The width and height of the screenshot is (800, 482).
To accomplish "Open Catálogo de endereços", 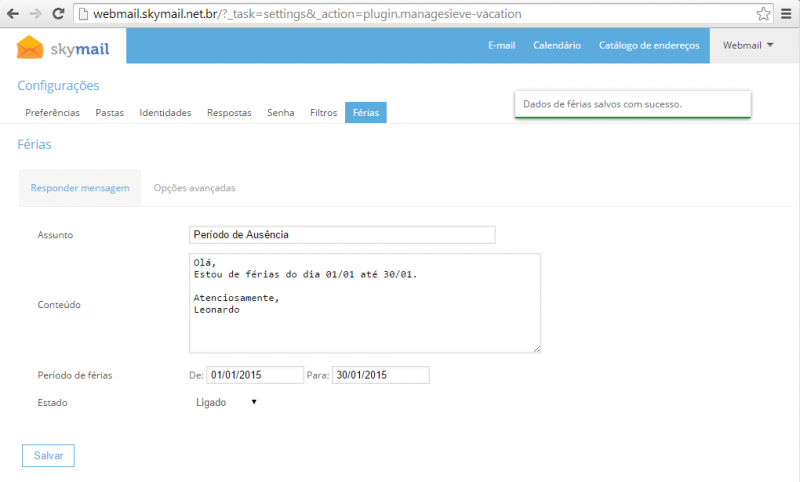I will tap(649, 45).
